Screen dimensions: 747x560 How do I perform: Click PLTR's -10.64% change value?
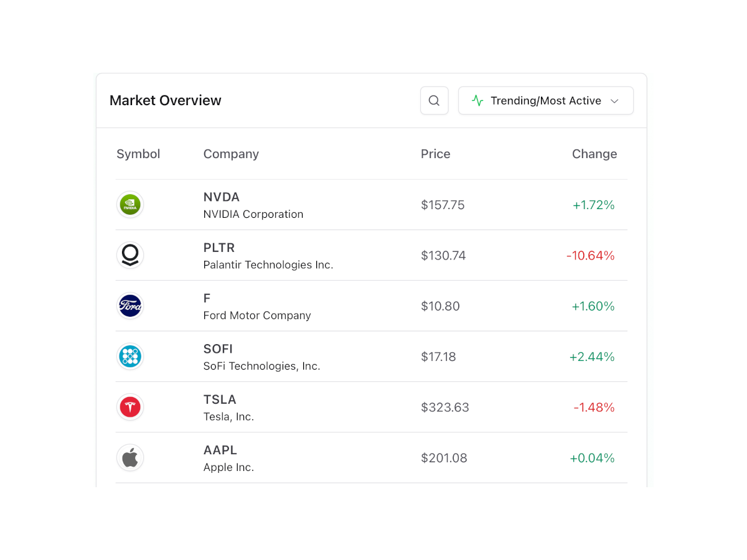[x=590, y=255]
